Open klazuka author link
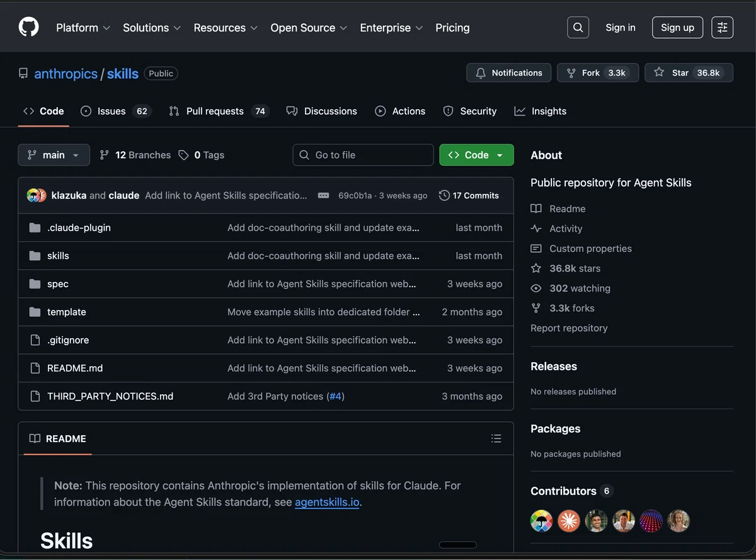This screenshot has width=756, height=560. point(69,195)
